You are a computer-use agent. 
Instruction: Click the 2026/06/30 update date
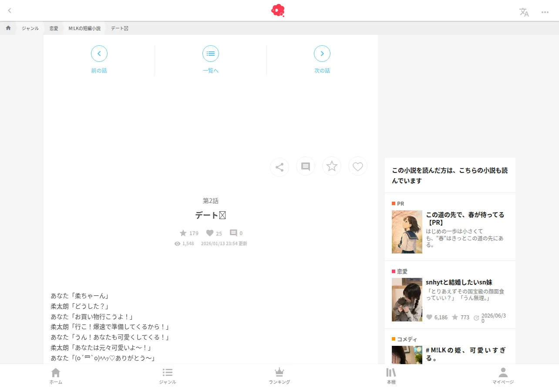point(490,318)
